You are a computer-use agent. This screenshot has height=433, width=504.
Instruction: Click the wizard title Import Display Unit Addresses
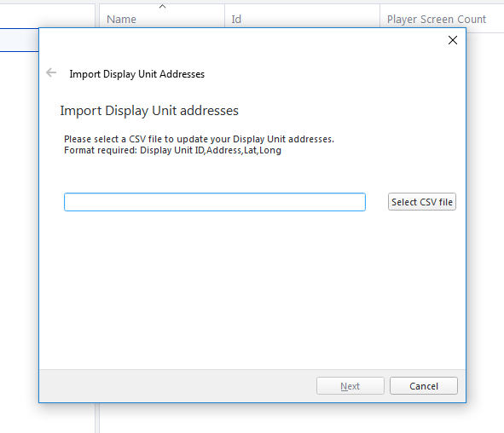[137, 74]
